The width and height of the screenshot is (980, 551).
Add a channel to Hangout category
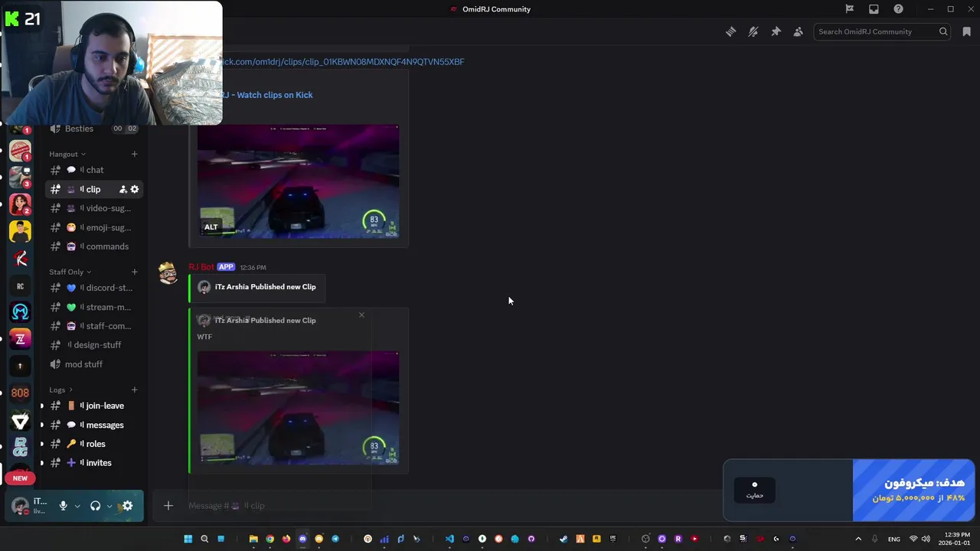(x=134, y=154)
